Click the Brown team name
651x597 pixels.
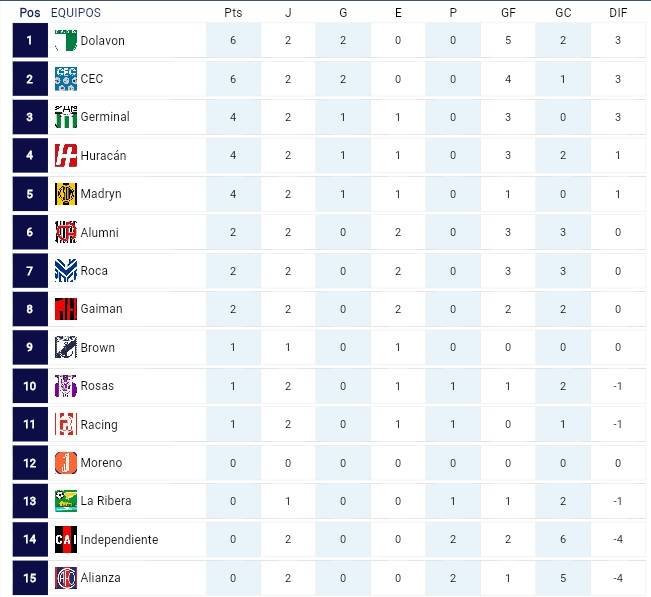98,347
